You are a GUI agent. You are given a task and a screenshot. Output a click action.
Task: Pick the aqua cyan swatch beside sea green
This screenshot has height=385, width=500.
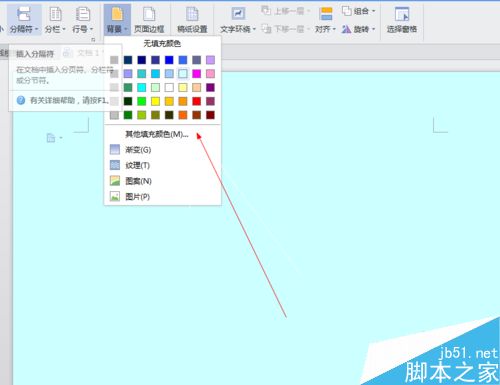tap(142, 87)
